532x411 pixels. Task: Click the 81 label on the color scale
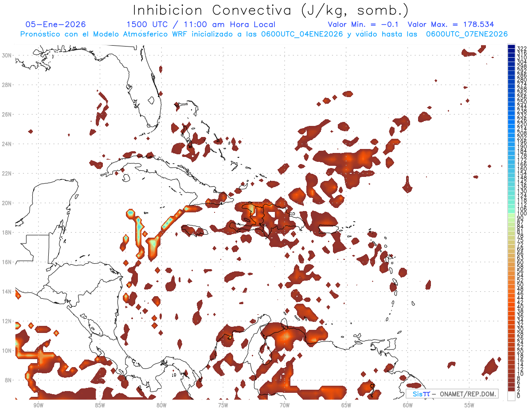click(x=520, y=231)
